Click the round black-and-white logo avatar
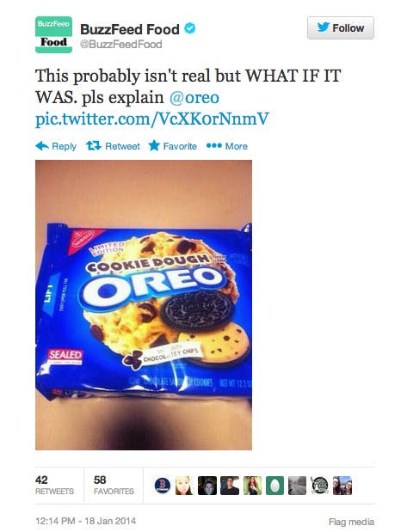407x532 pixels. 320,486
